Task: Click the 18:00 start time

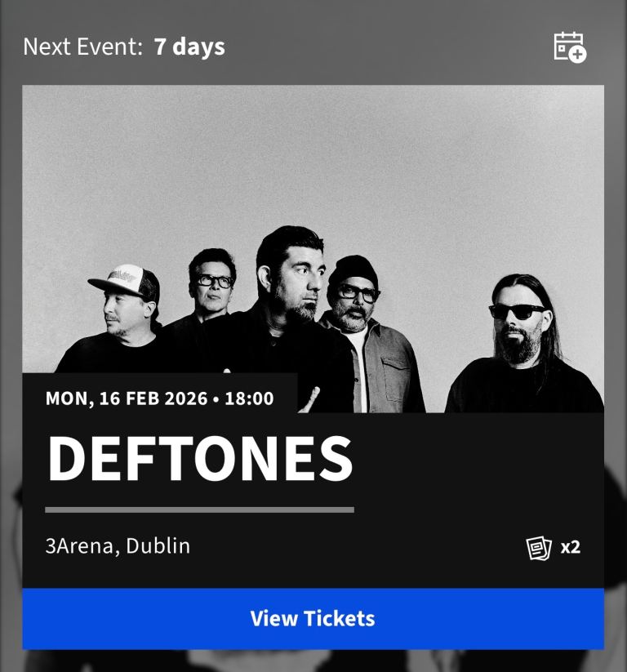Action: (249, 398)
